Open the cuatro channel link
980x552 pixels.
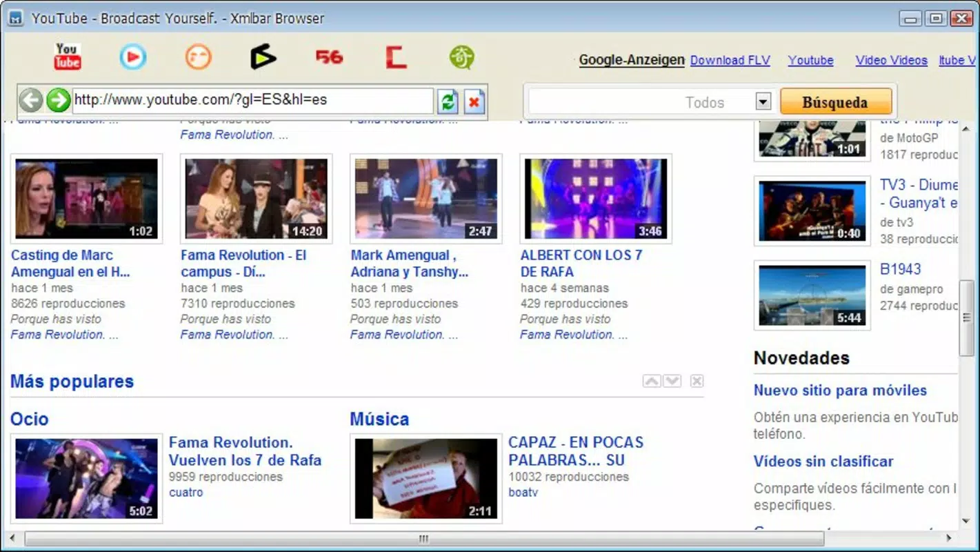186,492
